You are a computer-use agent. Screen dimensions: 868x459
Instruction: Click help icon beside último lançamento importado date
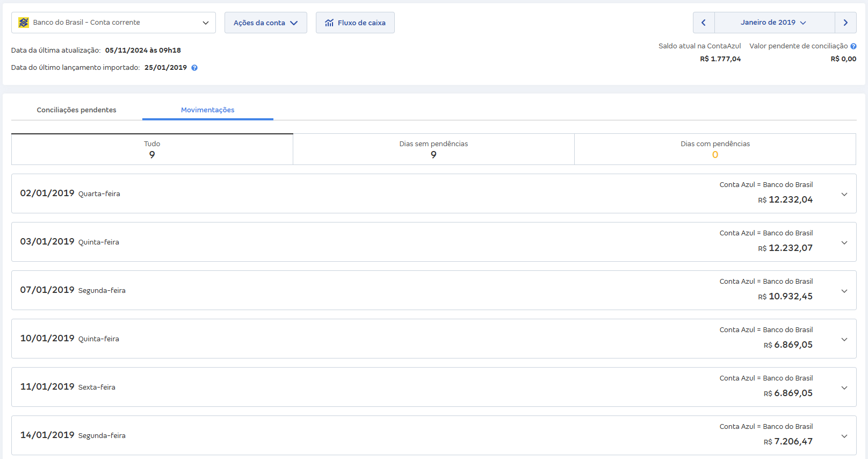(194, 68)
